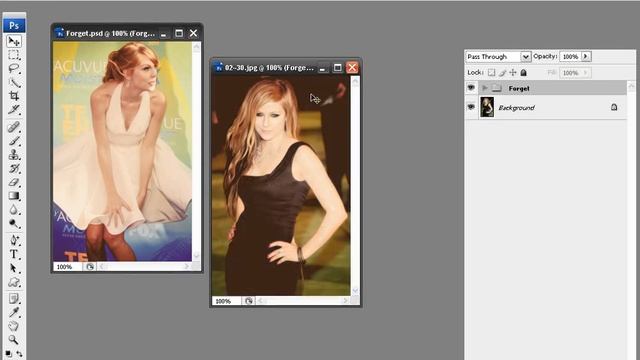
Task: Open the Fill slider arrow
Action: pyautogui.click(x=586, y=73)
